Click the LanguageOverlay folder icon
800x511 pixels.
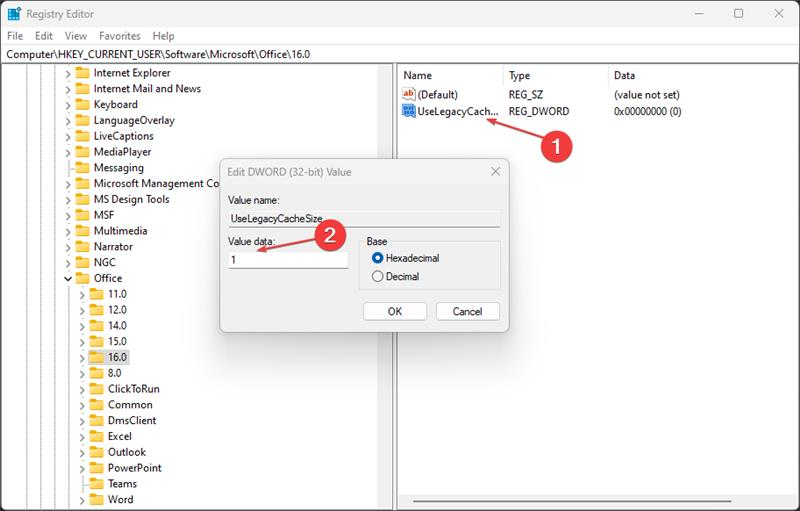[x=82, y=120]
